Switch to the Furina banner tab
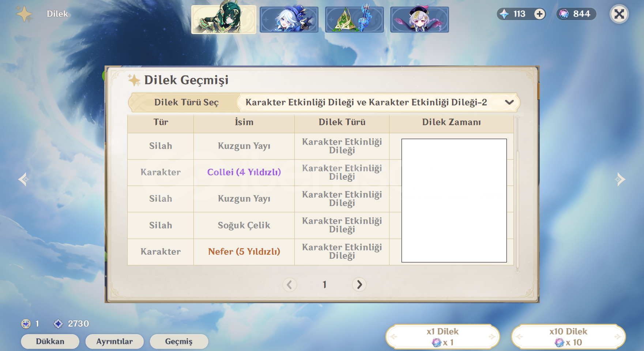The height and width of the screenshot is (351, 644). [x=289, y=19]
